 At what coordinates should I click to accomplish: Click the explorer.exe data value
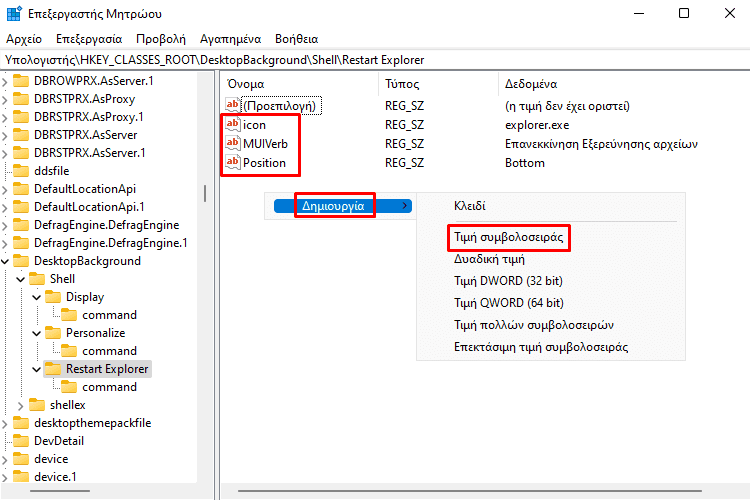537,125
